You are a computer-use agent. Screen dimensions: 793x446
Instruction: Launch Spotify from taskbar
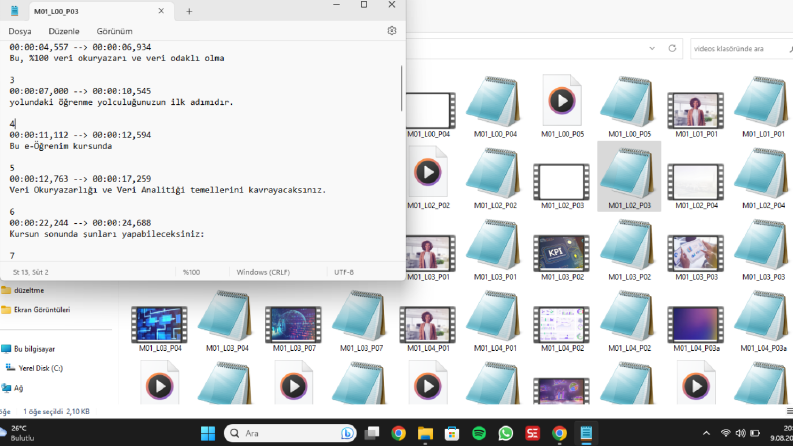pyautogui.click(x=479, y=433)
